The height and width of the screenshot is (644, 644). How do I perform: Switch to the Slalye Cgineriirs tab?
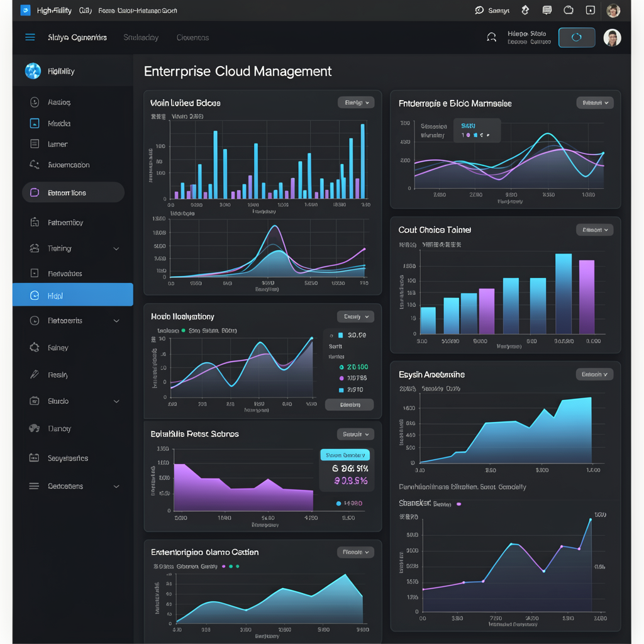pyautogui.click(x=77, y=37)
